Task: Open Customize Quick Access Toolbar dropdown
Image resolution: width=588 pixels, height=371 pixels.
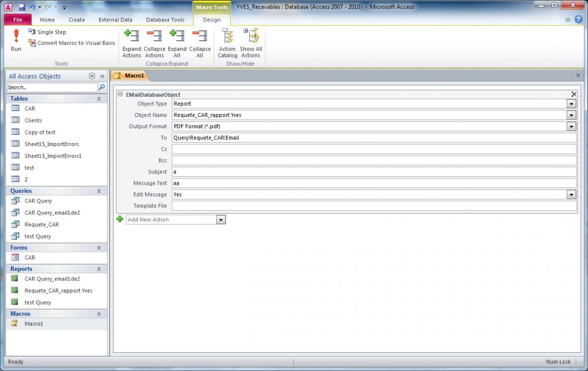Action: 64,8
